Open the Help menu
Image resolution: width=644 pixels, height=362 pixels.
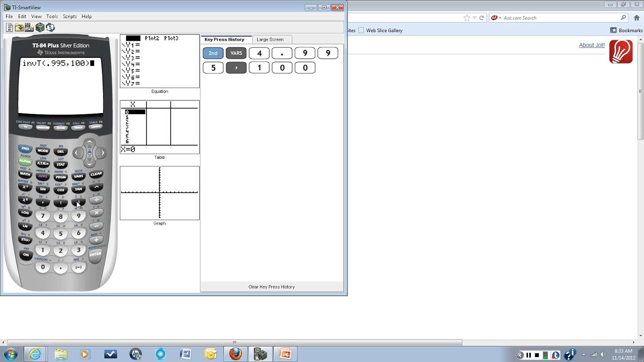(x=87, y=17)
